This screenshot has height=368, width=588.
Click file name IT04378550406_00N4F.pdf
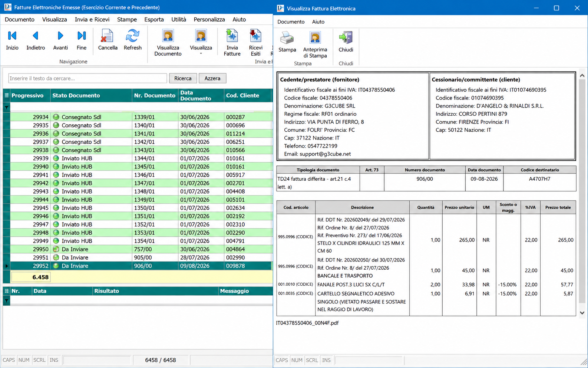coord(307,323)
